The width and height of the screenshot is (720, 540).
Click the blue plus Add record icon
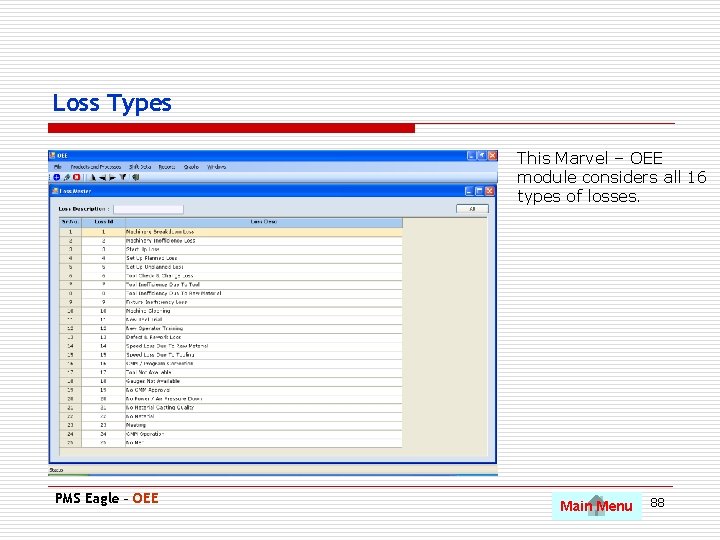tap(56, 177)
